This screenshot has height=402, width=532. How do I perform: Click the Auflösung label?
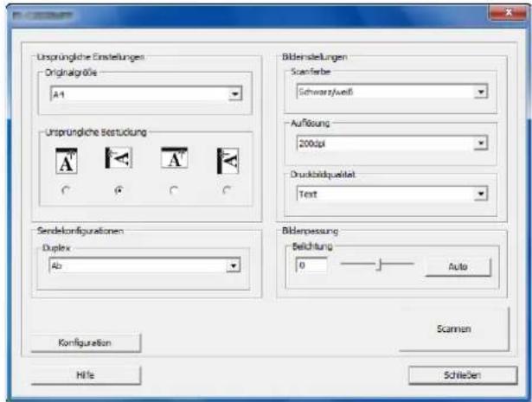[310, 123]
